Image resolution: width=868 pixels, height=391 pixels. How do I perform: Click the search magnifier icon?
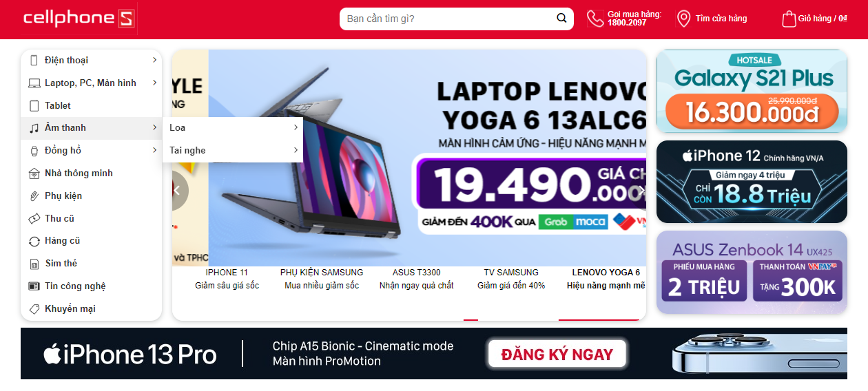point(561,19)
